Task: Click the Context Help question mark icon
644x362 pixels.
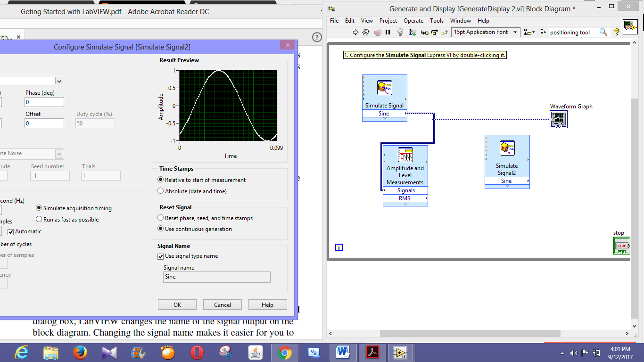Action: coord(616,32)
